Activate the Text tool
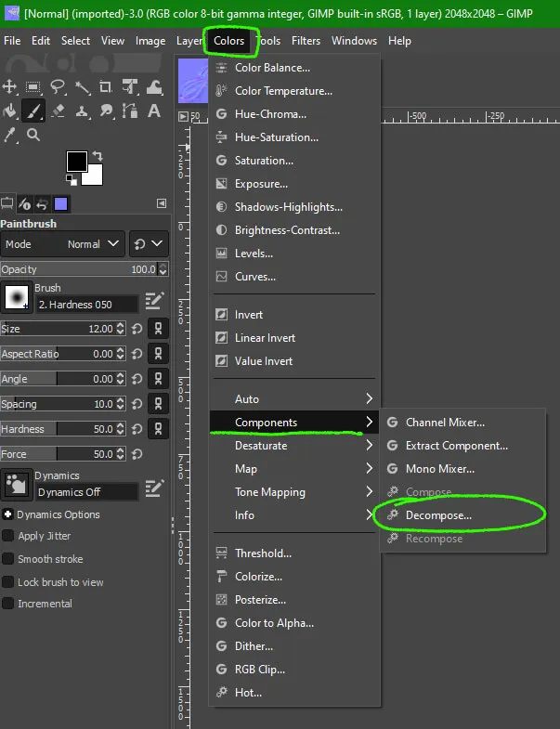560x729 pixels. 155,111
